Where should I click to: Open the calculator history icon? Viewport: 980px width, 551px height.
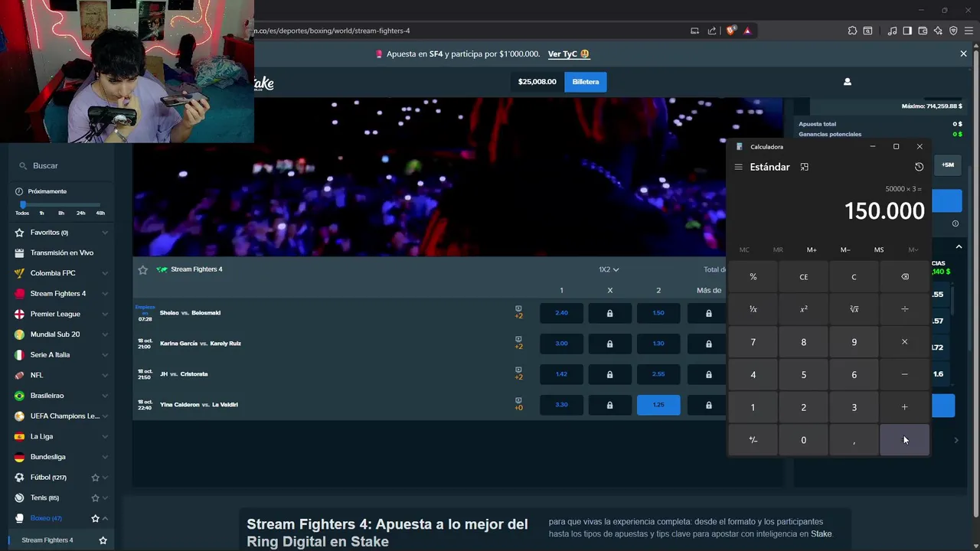pos(919,167)
